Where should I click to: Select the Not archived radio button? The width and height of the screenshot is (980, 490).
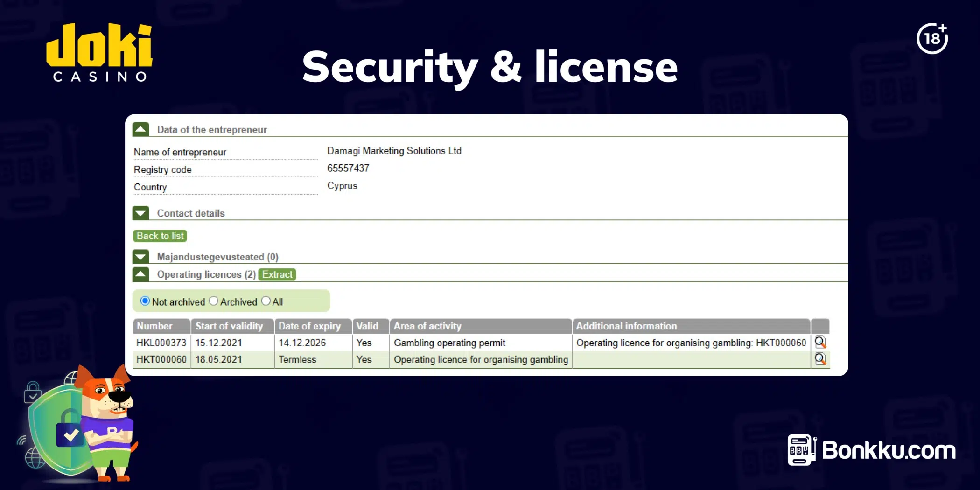pyautogui.click(x=145, y=301)
